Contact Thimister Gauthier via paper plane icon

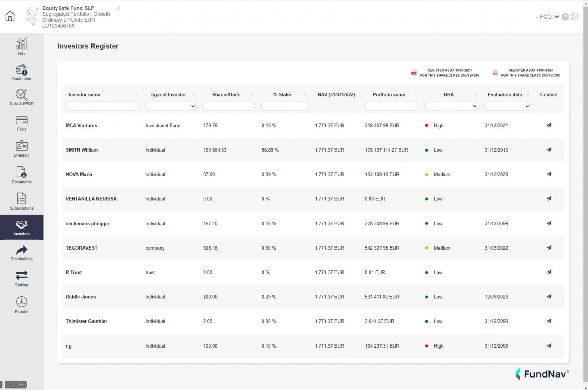[x=549, y=321]
